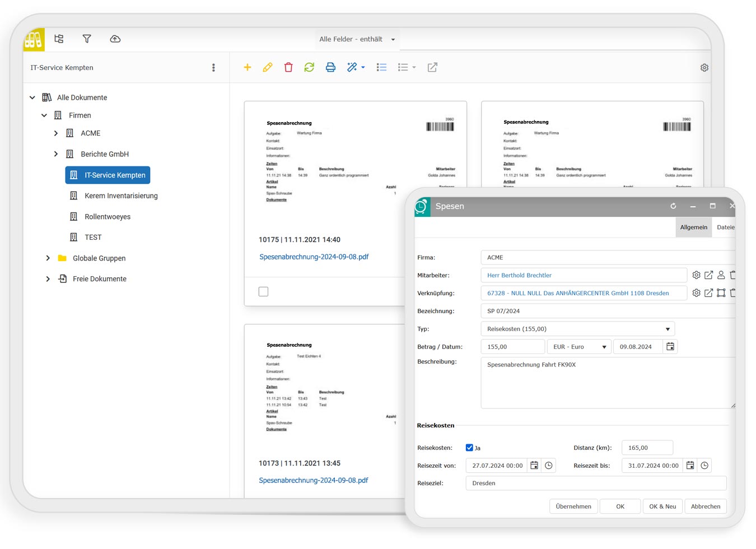Click the magic wand tool icon
The width and height of the screenshot is (756, 549).
352,67
